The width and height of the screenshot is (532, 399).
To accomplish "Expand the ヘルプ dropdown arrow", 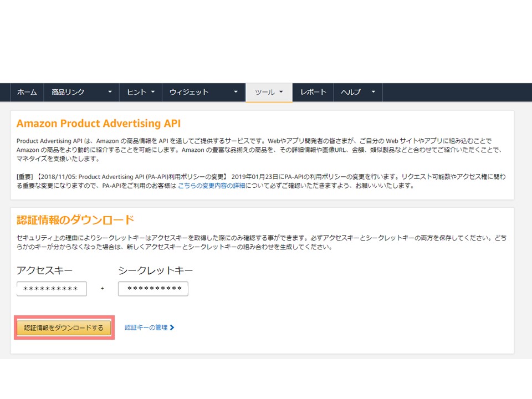I will coord(374,93).
